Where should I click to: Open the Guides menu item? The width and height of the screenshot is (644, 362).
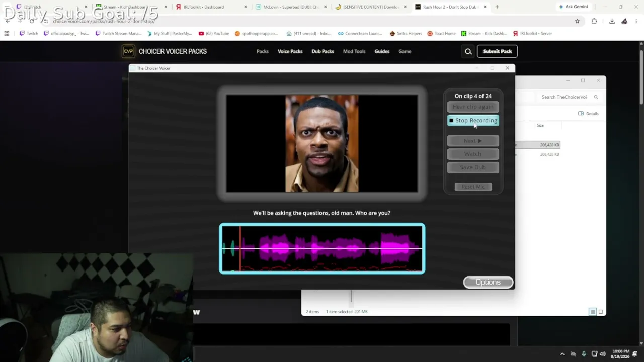[x=382, y=51]
